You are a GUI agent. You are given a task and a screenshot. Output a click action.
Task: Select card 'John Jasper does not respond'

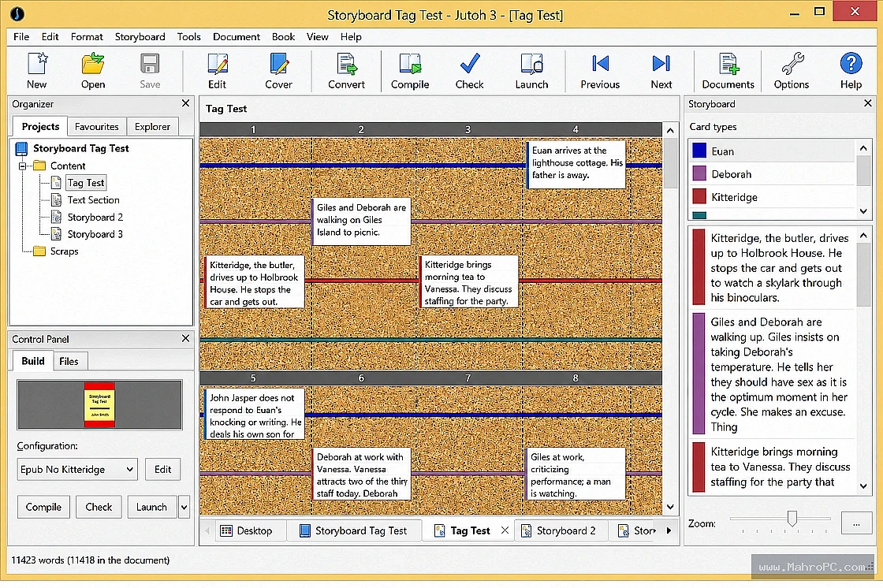point(254,414)
